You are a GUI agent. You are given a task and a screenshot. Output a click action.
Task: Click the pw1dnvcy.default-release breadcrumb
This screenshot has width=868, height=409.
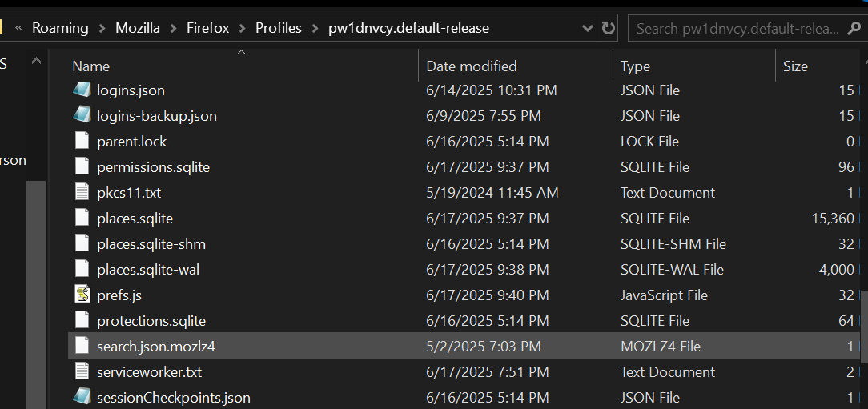pos(408,28)
